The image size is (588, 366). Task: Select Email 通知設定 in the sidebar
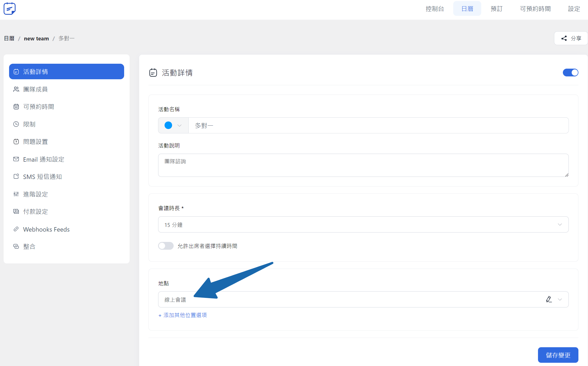[x=44, y=159]
